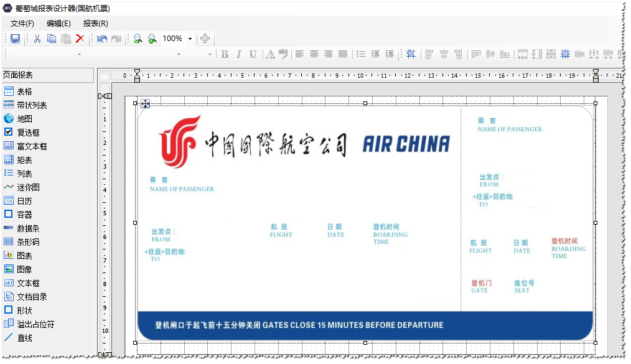
Task: Select the 图像 image tool
Action: coord(24,269)
